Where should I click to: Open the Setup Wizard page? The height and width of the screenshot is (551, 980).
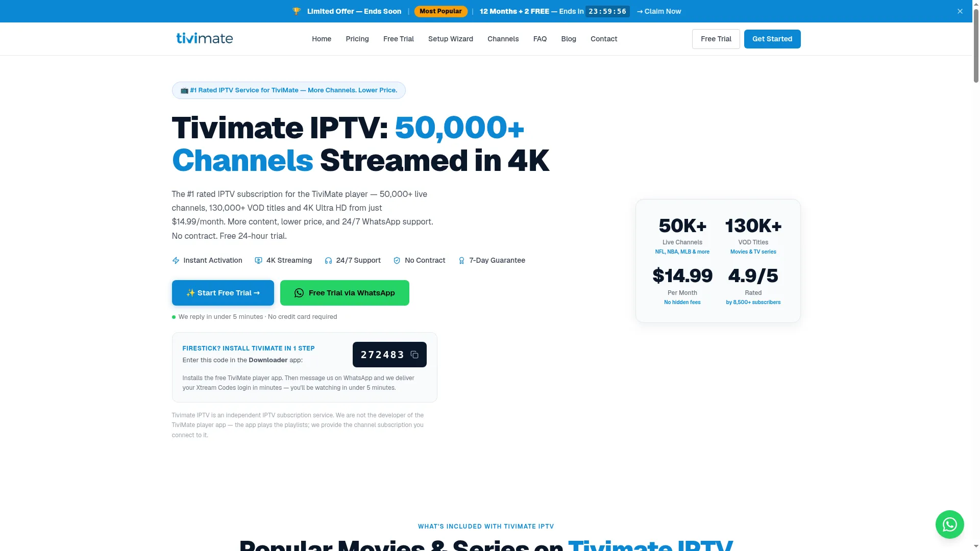(451, 39)
